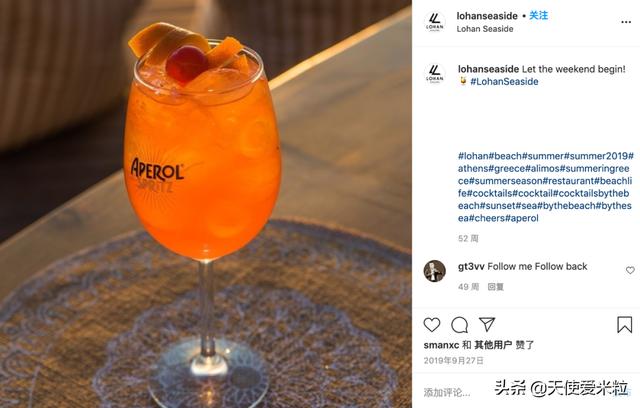Screen dimensions: 640x408
Task: Open the three-dot more options menu
Action: [x=626, y=22]
